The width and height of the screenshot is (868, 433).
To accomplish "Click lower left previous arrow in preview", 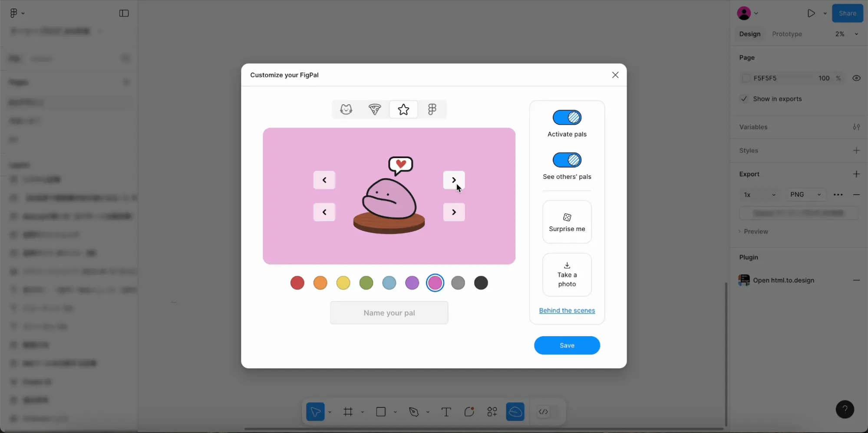I will [x=324, y=212].
